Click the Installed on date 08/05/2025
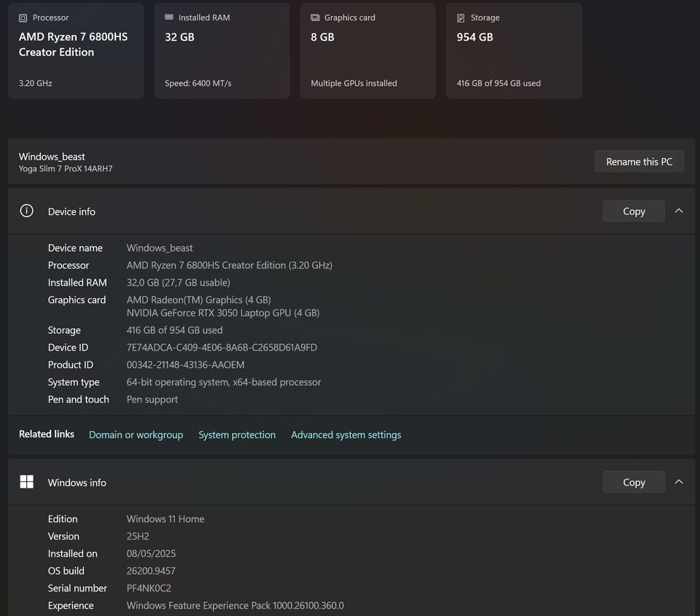This screenshot has height=616, width=700. tap(151, 553)
